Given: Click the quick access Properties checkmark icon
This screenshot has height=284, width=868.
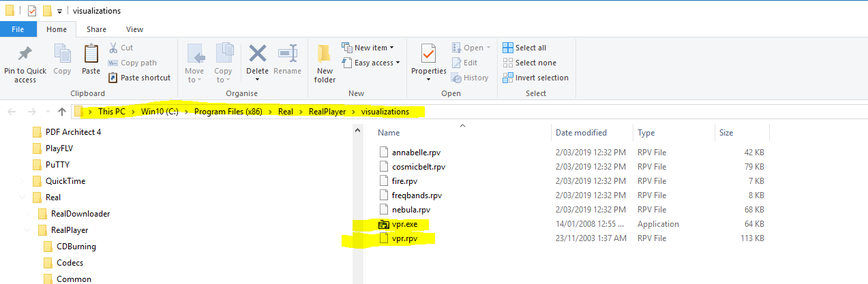Looking at the screenshot, I should (31, 11).
